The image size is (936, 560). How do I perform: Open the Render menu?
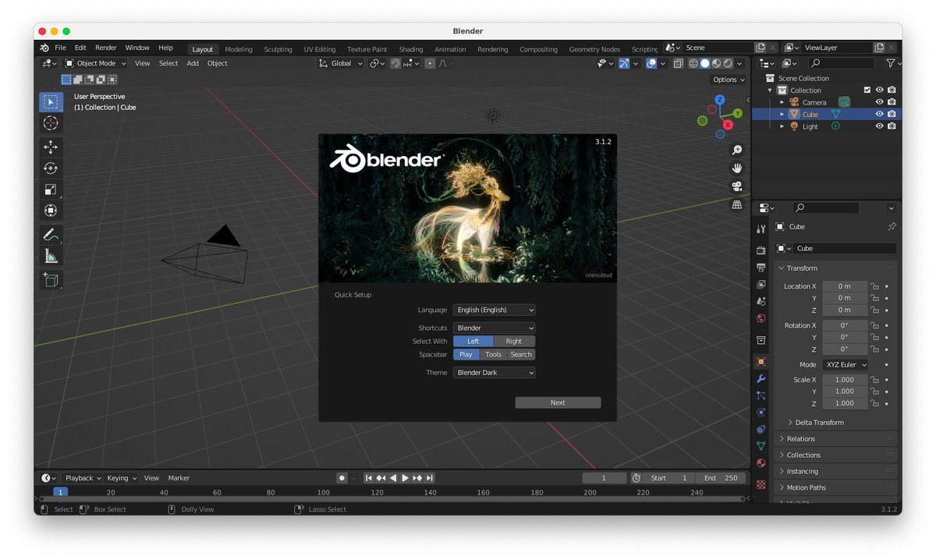click(x=106, y=48)
